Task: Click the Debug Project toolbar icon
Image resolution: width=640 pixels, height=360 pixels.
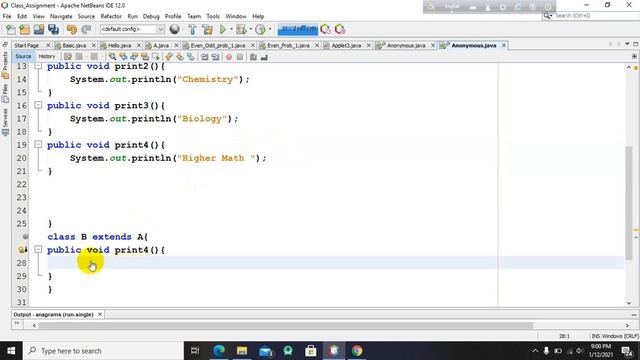Action: tap(241, 29)
